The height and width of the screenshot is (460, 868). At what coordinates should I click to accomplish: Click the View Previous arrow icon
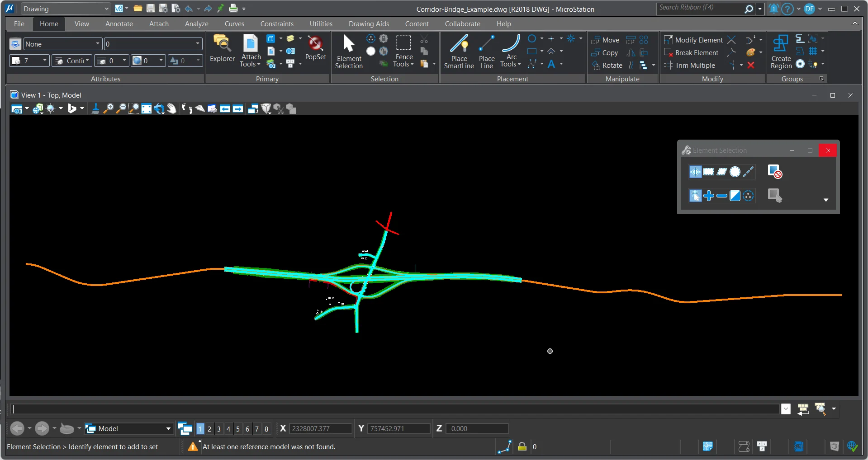tap(225, 109)
